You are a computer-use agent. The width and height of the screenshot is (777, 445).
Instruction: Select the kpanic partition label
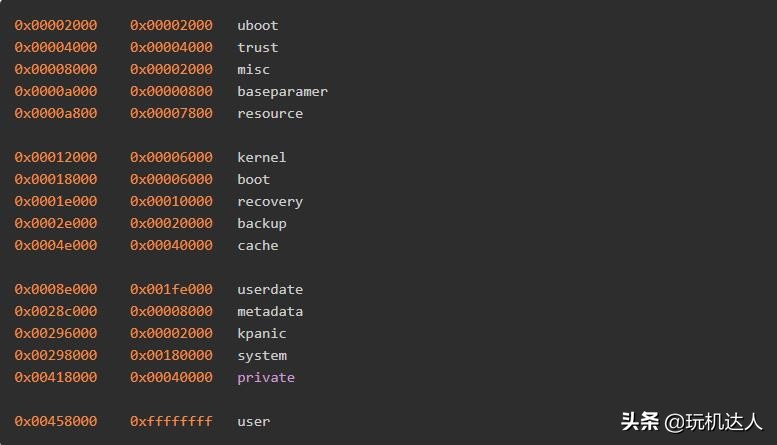pos(261,333)
